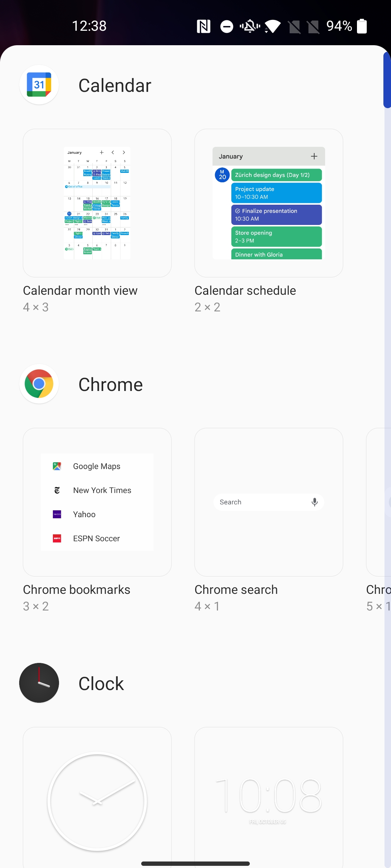Image resolution: width=391 pixels, height=868 pixels.
Task: Tap the Google Maps bookmark entry
Action: coord(97,466)
